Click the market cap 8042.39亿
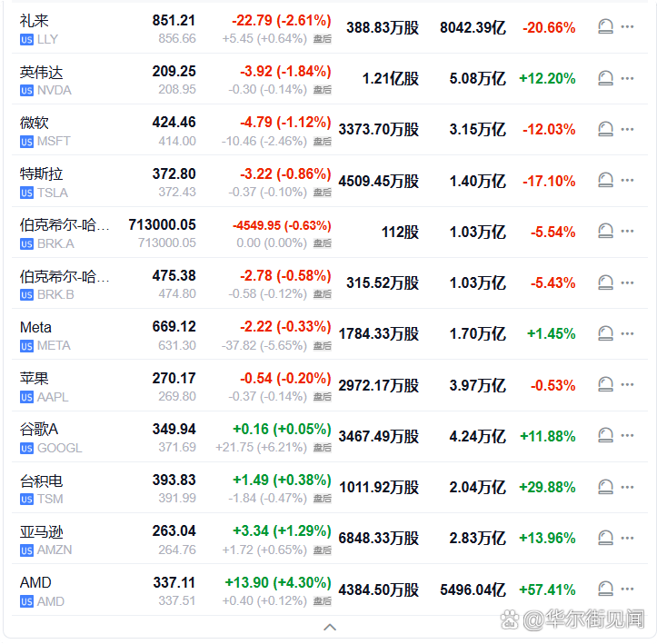The width and height of the screenshot is (657, 644). [473, 27]
